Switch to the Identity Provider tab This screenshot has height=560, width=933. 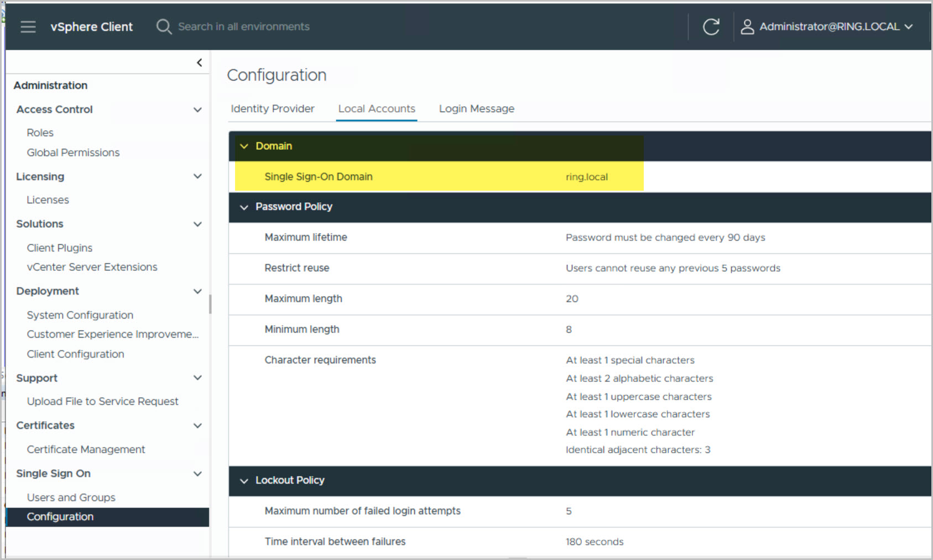(x=272, y=109)
